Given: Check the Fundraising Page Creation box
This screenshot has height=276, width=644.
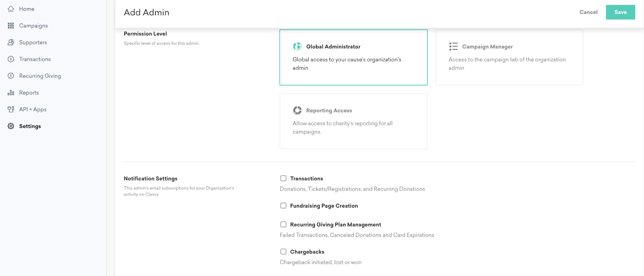Looking at the screenshot, I should (283, 206).
